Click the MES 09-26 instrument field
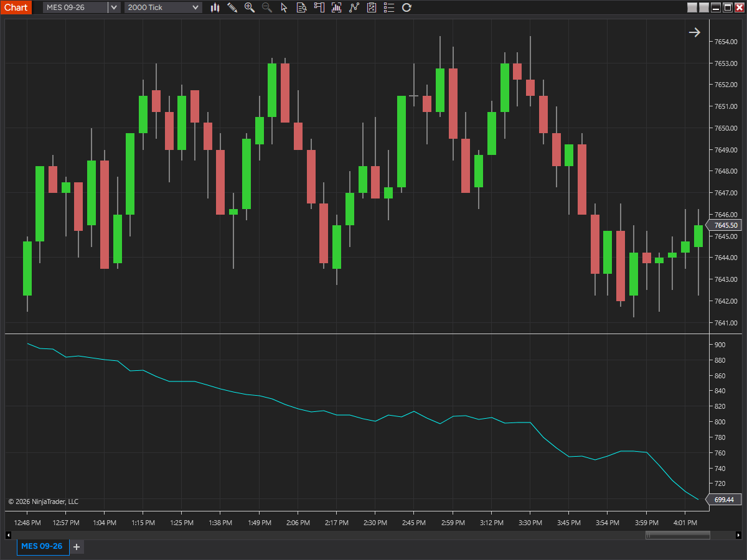The height and width of the screenshot is (560, 747). pyautogui.click(x=75, y=7)
